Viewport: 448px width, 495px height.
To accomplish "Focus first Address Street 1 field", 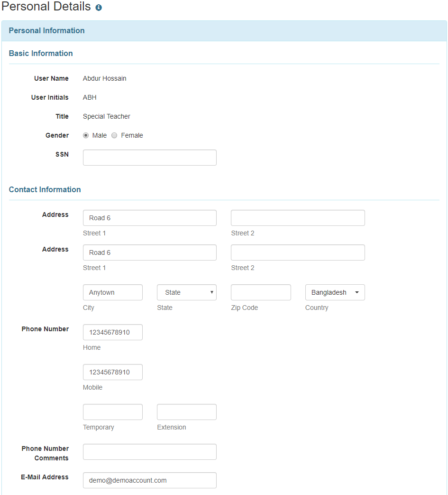I will (x=150, y=218).
